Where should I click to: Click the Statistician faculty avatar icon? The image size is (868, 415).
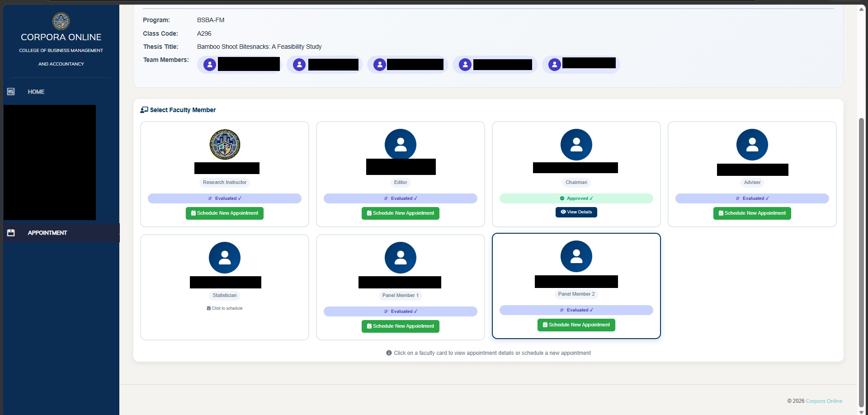[x=225, y=258]
